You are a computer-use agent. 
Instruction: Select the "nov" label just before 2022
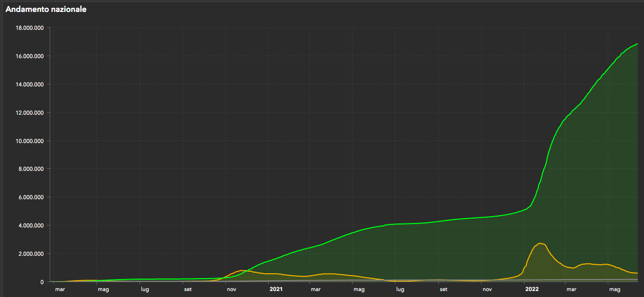click(x=487, y=289)
